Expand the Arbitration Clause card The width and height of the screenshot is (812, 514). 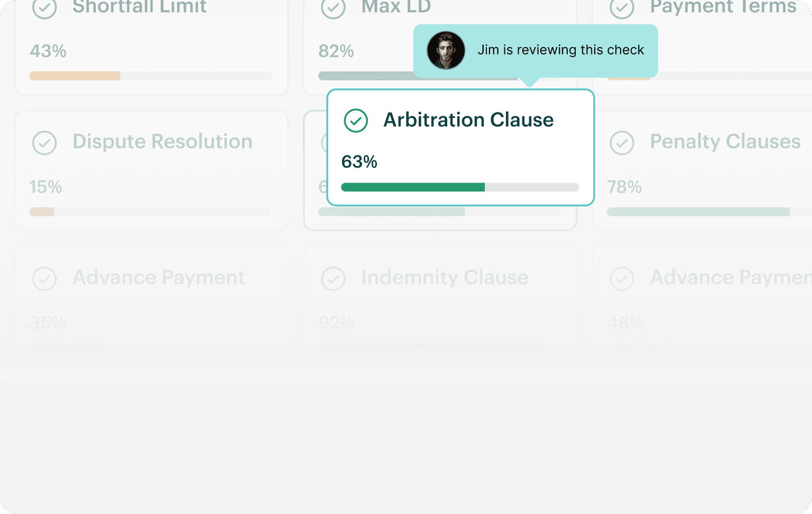coord(460,147)
